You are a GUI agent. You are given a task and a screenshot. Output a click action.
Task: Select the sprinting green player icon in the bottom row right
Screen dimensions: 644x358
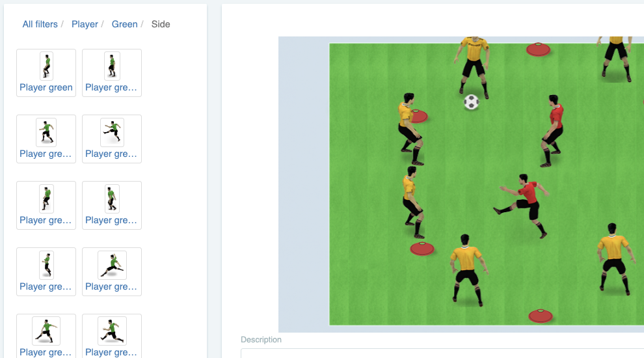112,337
